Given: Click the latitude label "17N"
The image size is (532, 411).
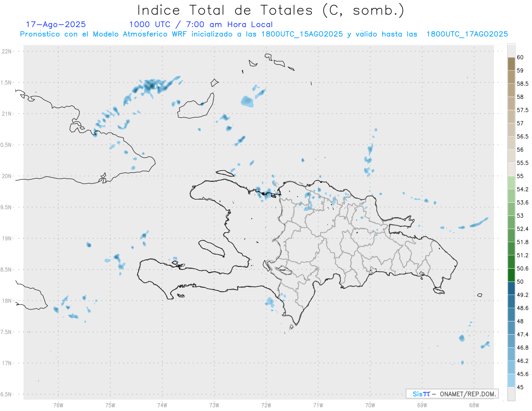Looking at the screenshot, I should [8, 363].
